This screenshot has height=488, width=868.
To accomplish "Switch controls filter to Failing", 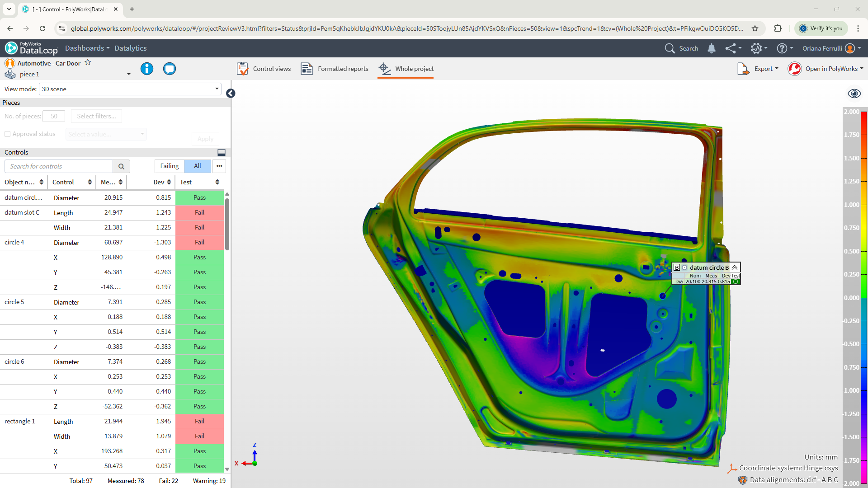I will click(x=170, y=166).
